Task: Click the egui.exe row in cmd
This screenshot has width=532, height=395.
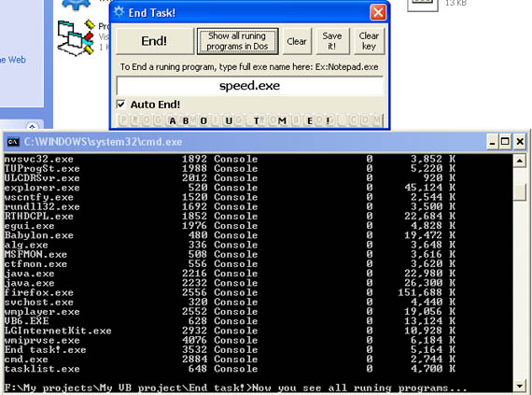Action: pyautogui.click(x=230, y=226)
